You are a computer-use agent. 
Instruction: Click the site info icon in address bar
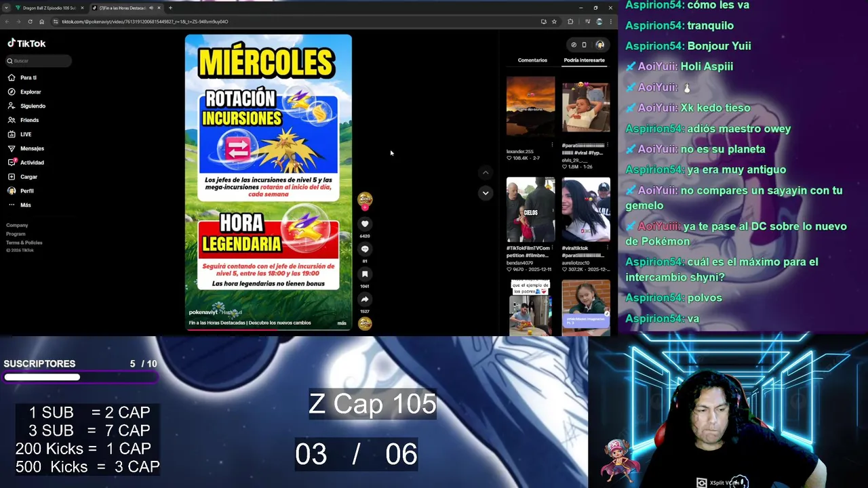56,22
